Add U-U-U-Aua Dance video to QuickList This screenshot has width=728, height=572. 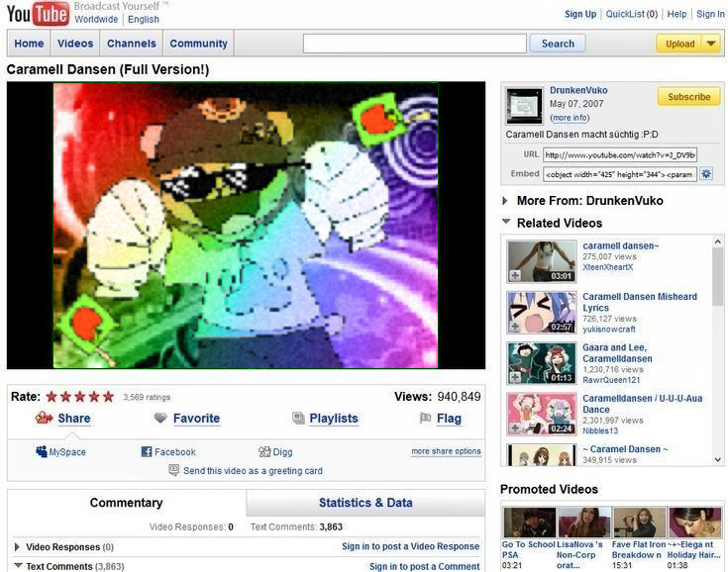coord(515,428)
